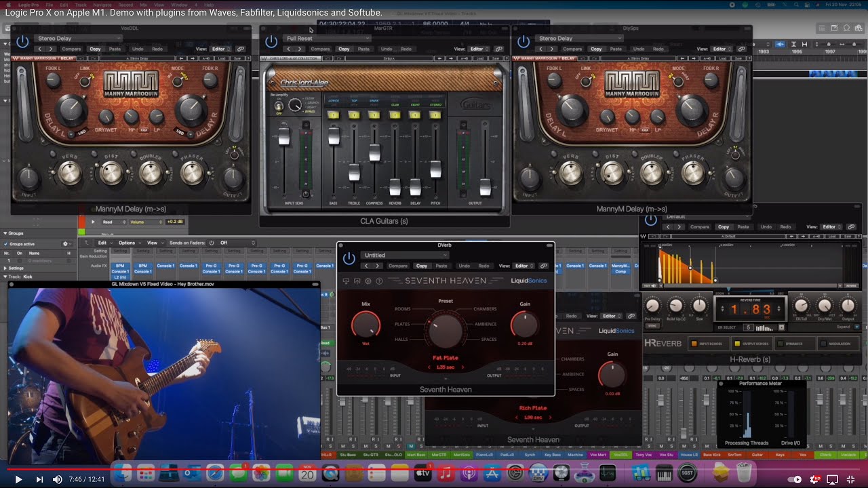Click Paste in the DlySps plugin header
Image resolution: width=868 pixels, height=488 pixels.
coord(616,49)
